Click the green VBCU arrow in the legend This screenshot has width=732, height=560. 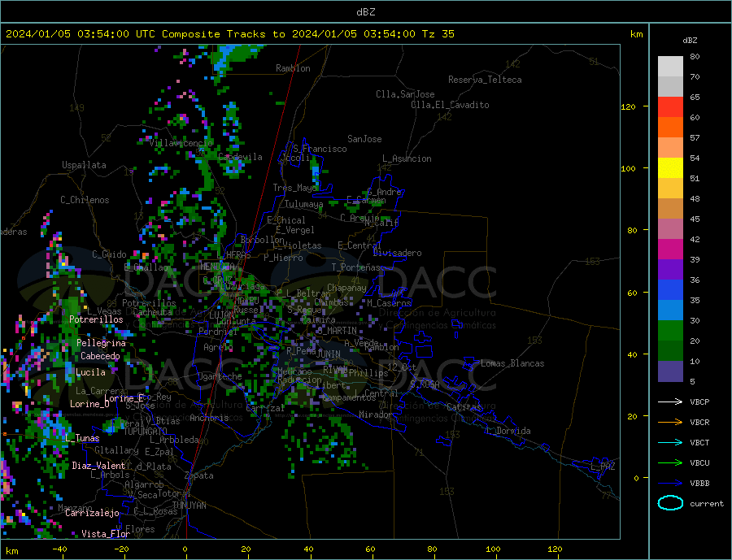[x=670, y=463]
